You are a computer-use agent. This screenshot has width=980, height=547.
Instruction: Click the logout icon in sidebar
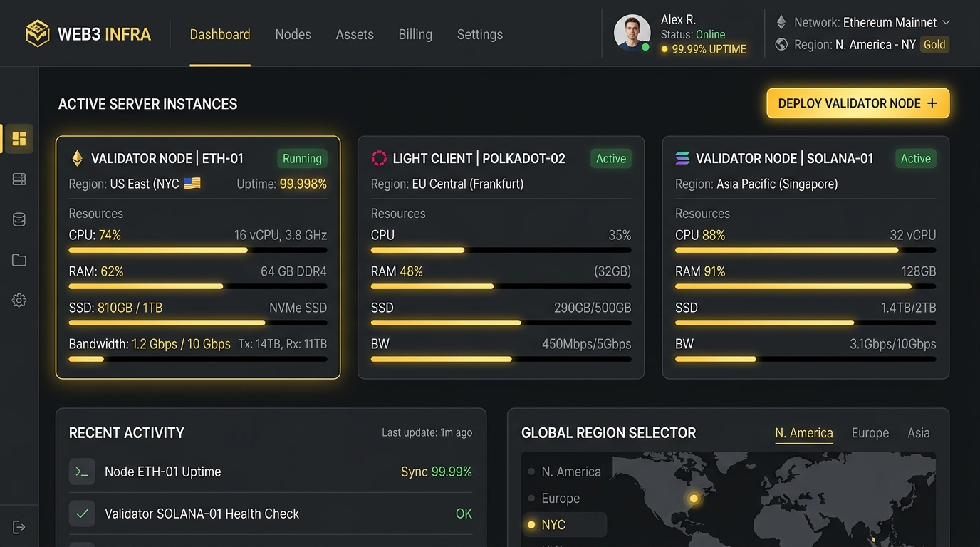(x=19, y=527)
